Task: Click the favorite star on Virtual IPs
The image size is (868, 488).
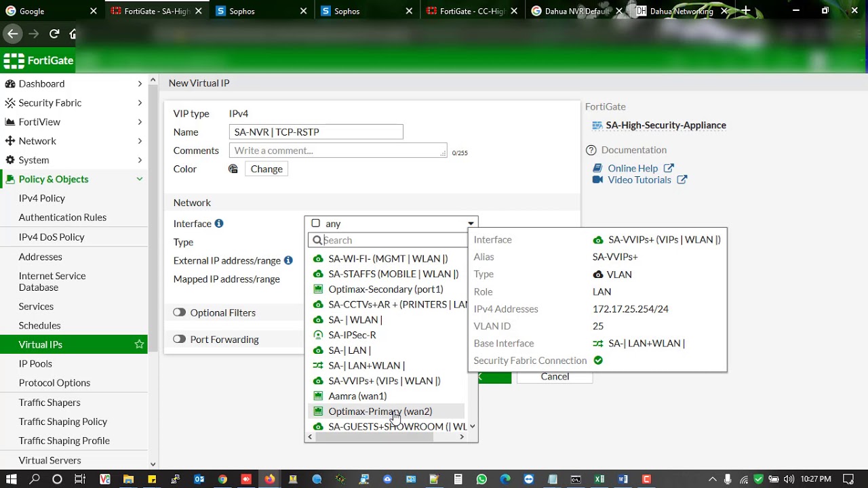Action: [x=139, y=344]
